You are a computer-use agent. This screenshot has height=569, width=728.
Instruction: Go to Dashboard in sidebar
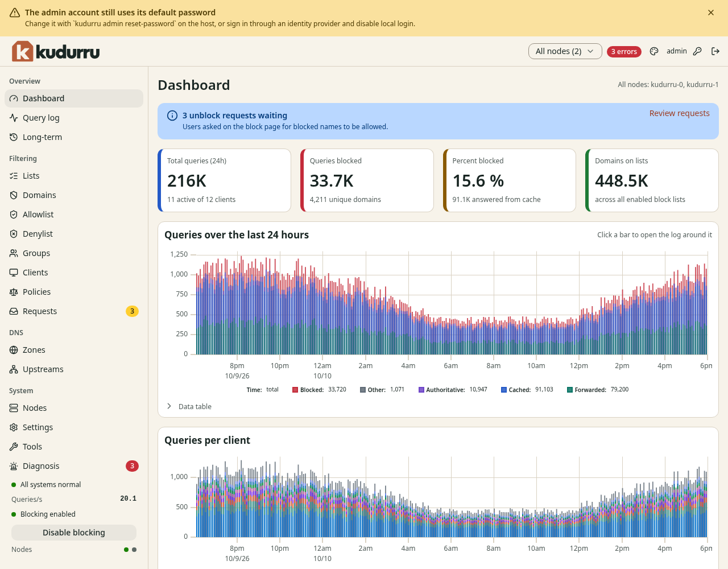74,98
